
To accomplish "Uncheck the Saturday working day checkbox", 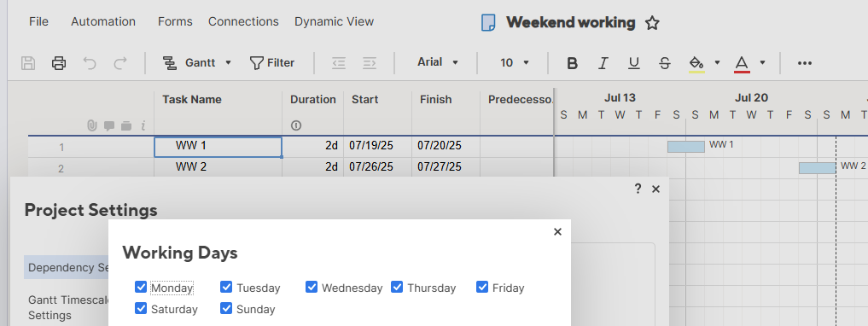I will 141,308.
